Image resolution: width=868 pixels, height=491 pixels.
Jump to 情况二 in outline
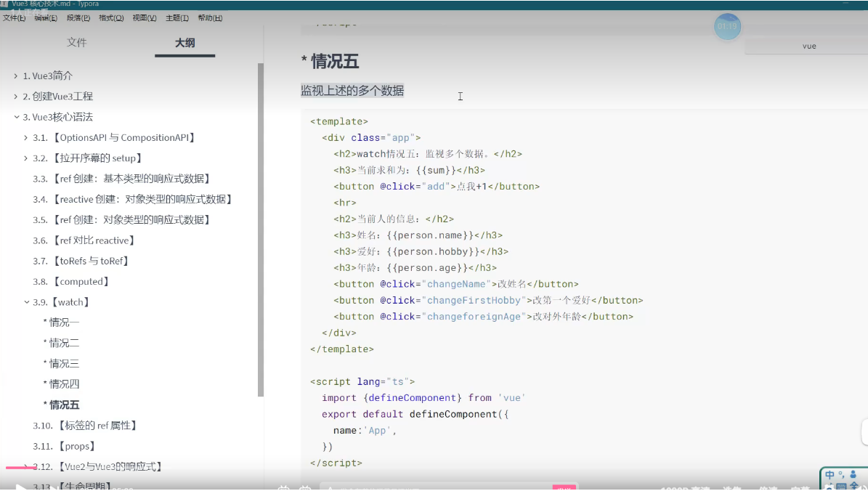pyautogui.click(x=62, y=343)
